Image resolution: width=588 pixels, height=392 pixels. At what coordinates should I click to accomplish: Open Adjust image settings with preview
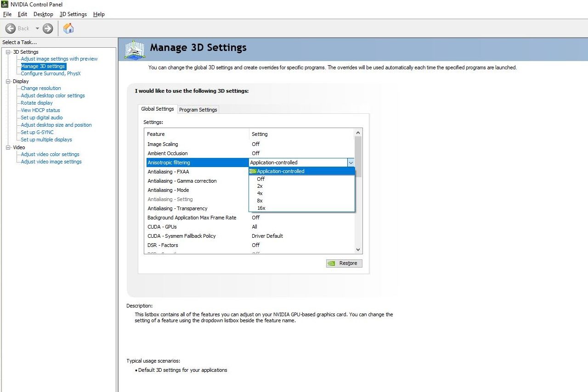59,59
